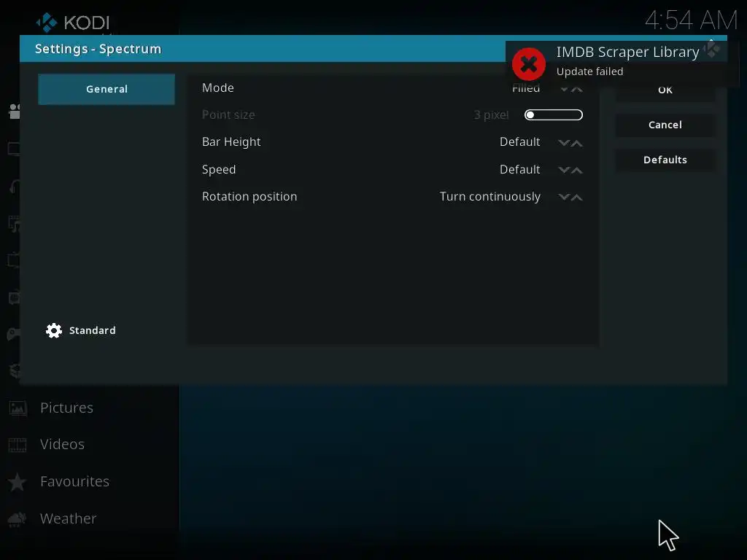Click the Bar Height Default value
This screenshot has width=747, height=560.
[519, 142]
